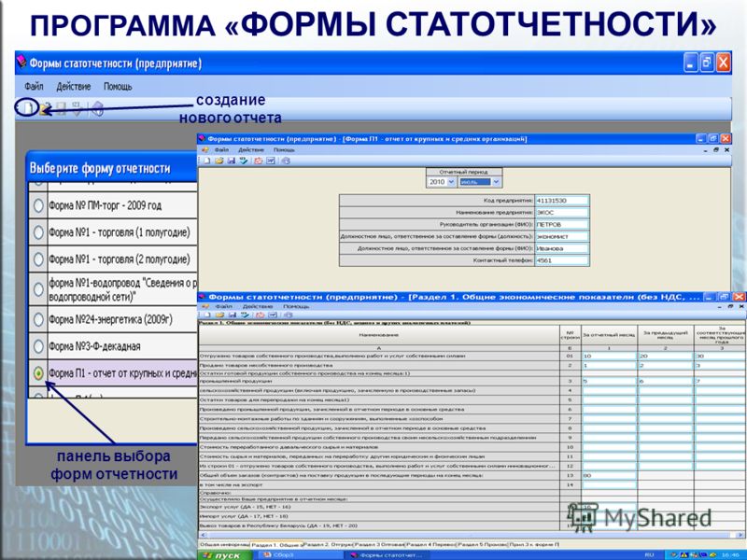
Task: Click the greyed save icon in main window toolbar
Action: 61,108
